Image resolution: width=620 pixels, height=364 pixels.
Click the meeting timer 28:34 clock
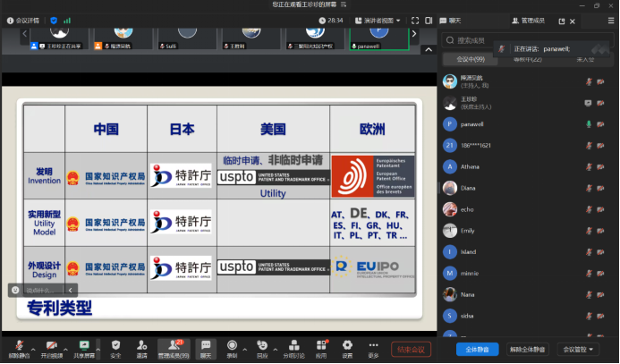[331, 21]
